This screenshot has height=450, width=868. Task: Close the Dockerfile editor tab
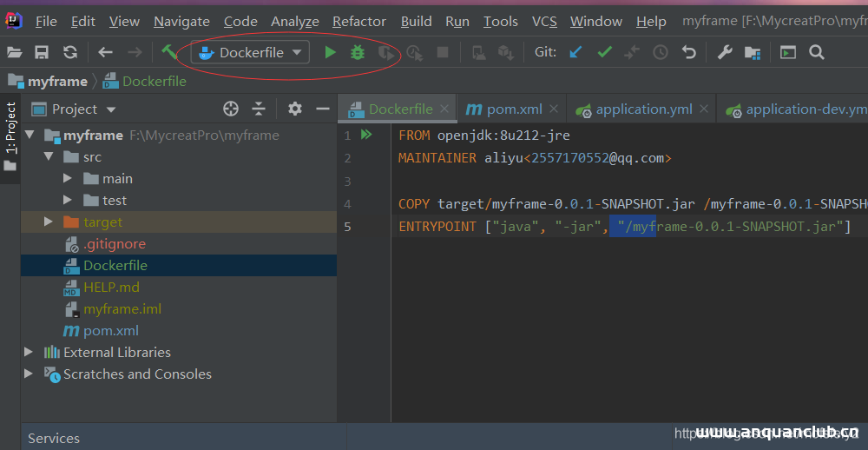click(x=445, y=109)
